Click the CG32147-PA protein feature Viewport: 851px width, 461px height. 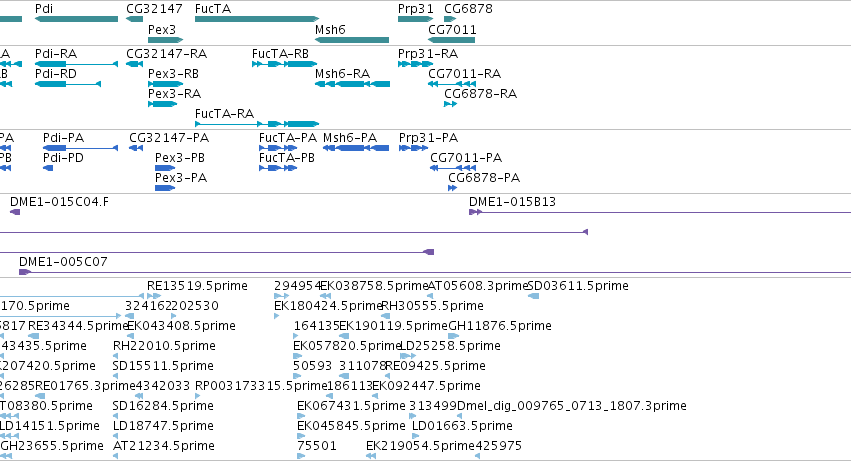[136, 148]
